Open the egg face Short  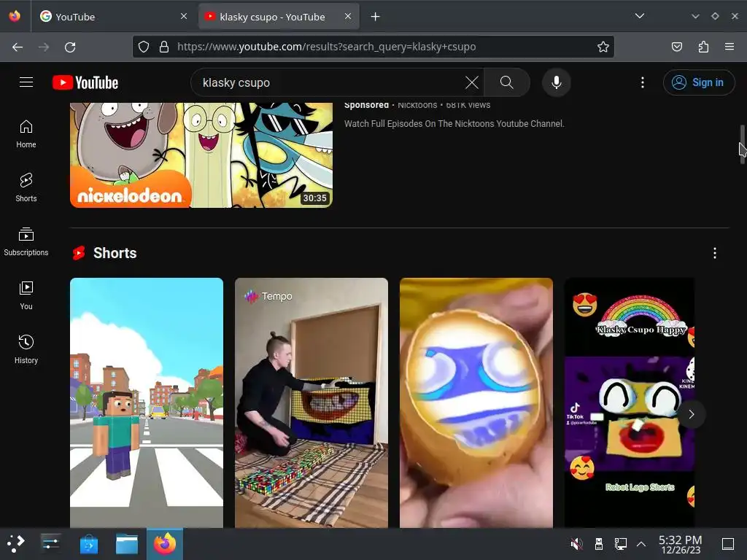click(x=476, y=402)
